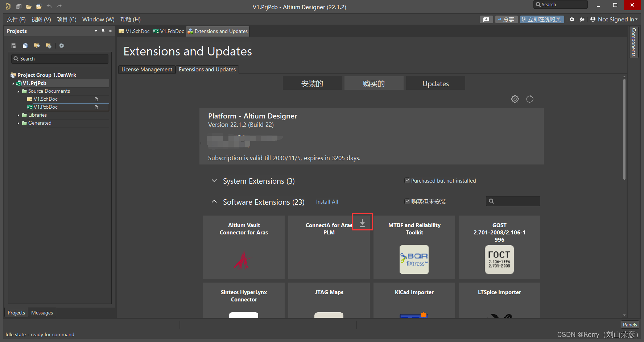
Task: Open Not Signed In account dropdown
Action: 614,19
